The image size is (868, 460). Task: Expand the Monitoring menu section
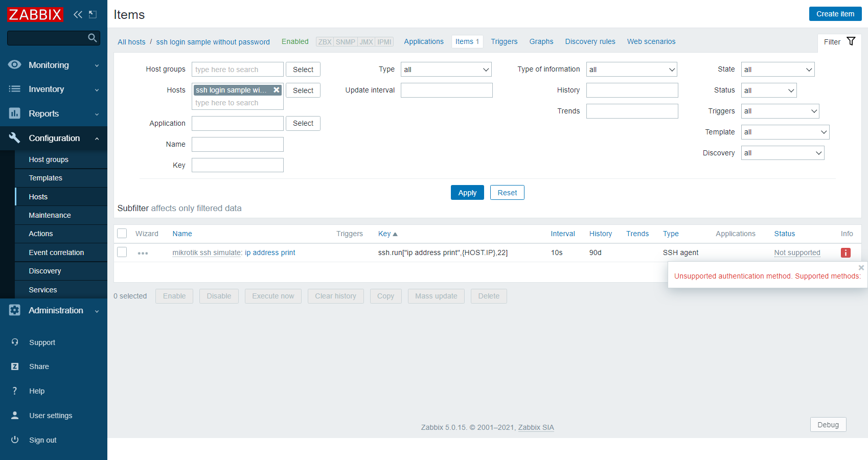pyautogui.click(x=54, y=65)
